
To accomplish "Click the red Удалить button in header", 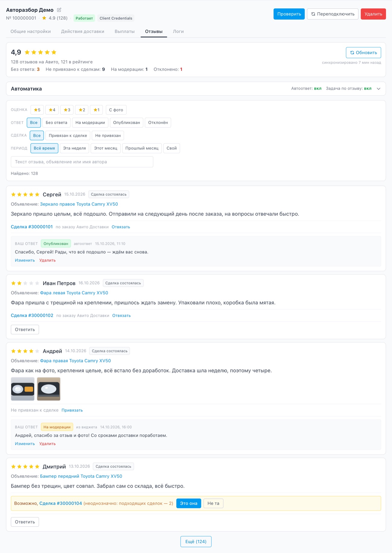I will click(x=373, y=14).
